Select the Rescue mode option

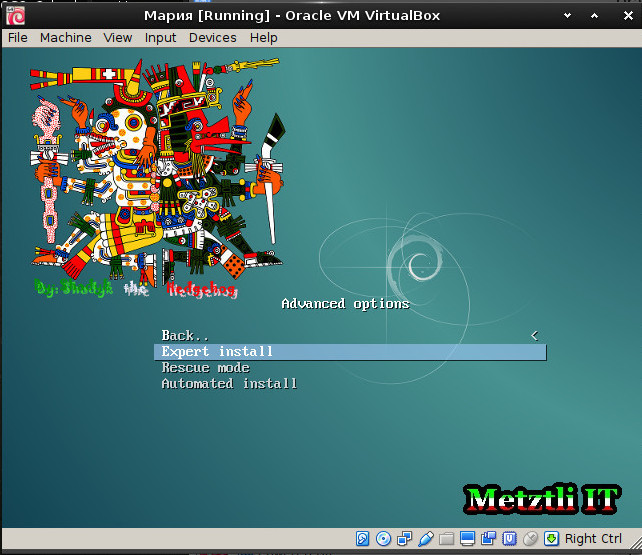coord(350,368)
